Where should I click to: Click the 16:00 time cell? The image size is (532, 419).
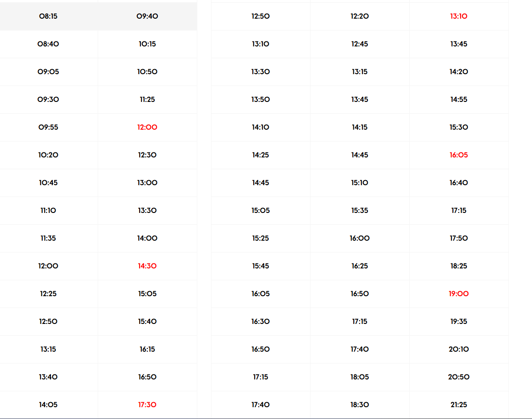click(360, 238)
